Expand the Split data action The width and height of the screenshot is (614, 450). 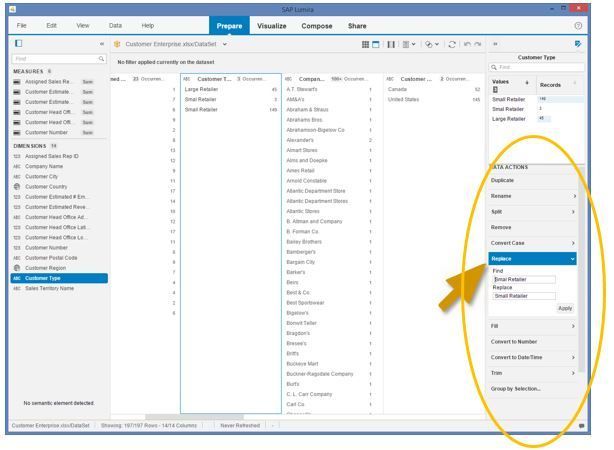[x=533, y=211]
